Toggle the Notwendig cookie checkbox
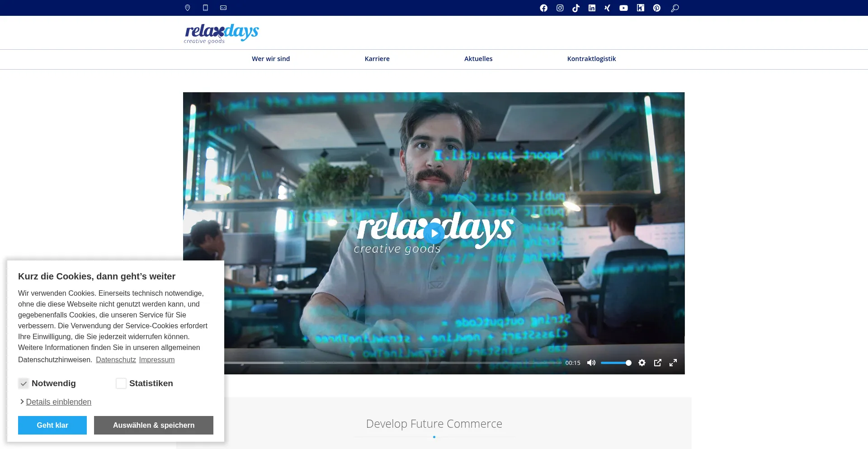868x449 pixels. pyautogui.click(x=24, y=383)
